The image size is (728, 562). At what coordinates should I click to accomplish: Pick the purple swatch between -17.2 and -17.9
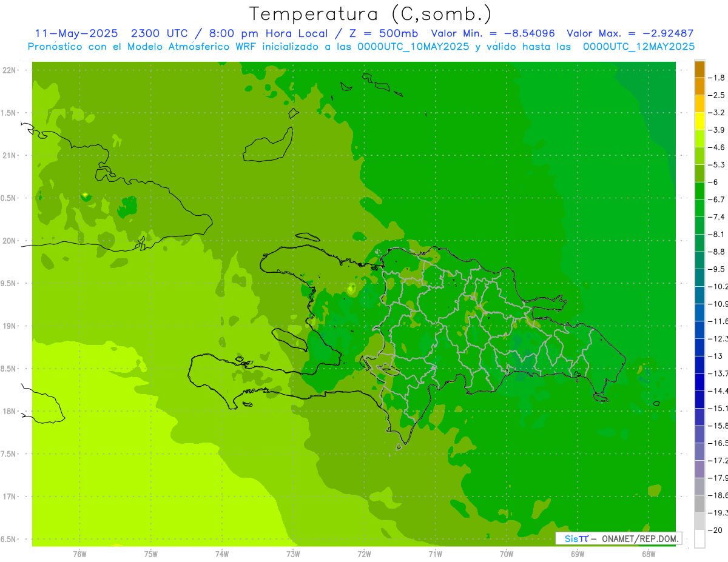pyautogui.click(x=699, y=469)
